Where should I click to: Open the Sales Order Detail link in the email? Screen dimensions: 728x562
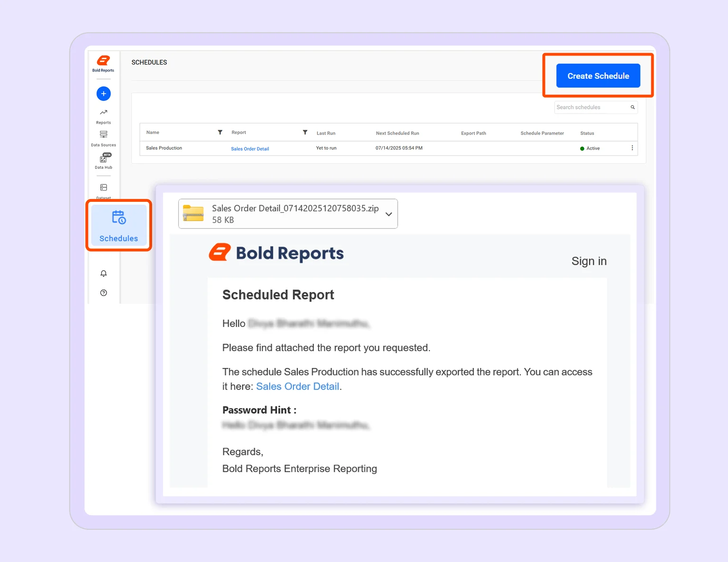(297, 386)
